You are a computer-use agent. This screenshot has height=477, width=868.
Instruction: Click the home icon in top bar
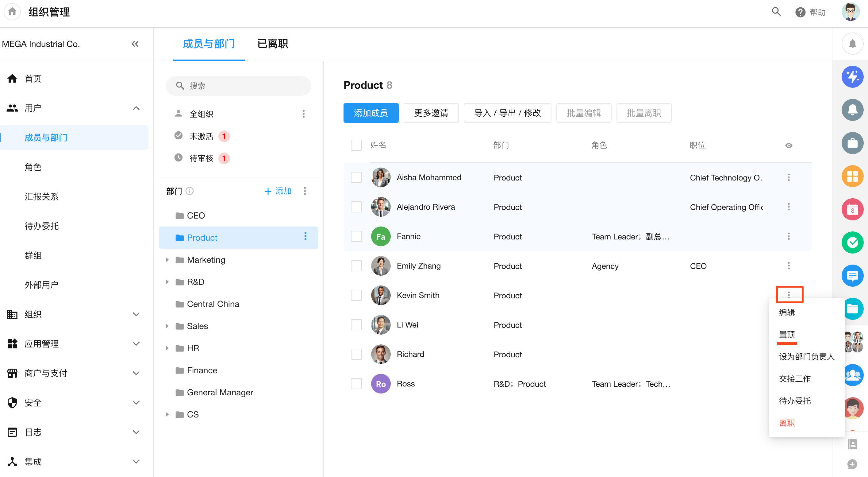[12, 11]
